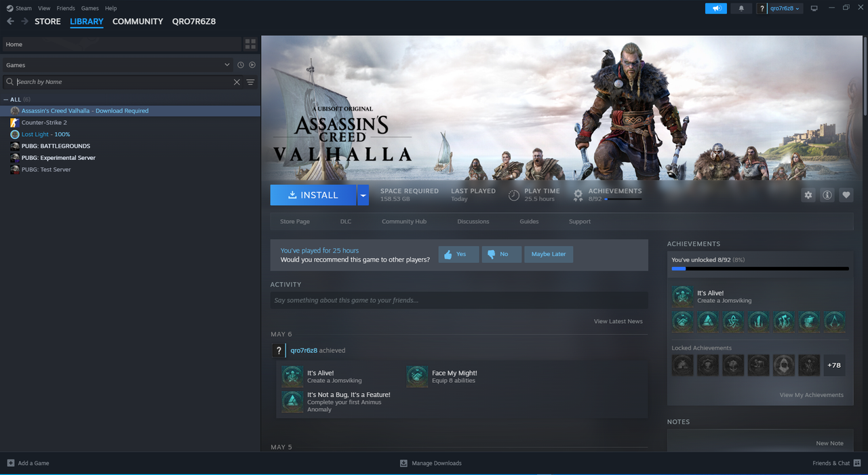Show game information icon
Viewport: 868px width, 475px height.
pyautogui.click(x=827, y=195)
